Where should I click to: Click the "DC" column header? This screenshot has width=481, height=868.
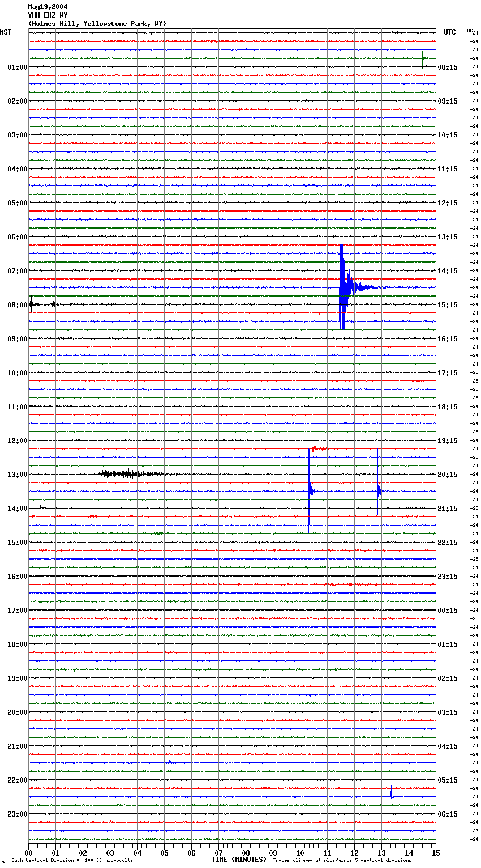tap(470, 31)
